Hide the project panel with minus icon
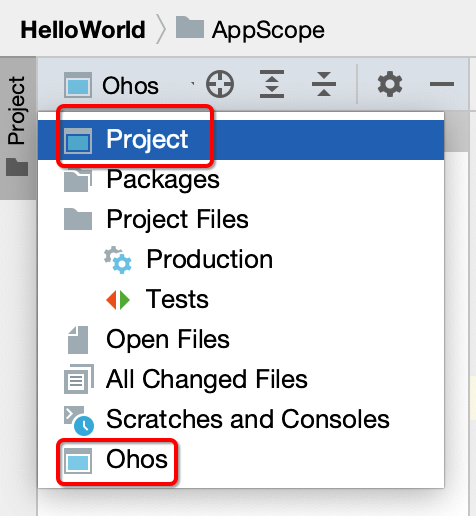Viewport: 476px width, 516px height. click(x=442, y=84)
